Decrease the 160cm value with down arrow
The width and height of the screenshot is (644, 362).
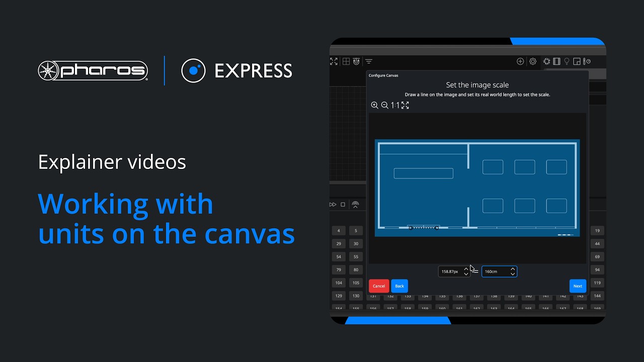pyautogui.click(x=513, y=274)
